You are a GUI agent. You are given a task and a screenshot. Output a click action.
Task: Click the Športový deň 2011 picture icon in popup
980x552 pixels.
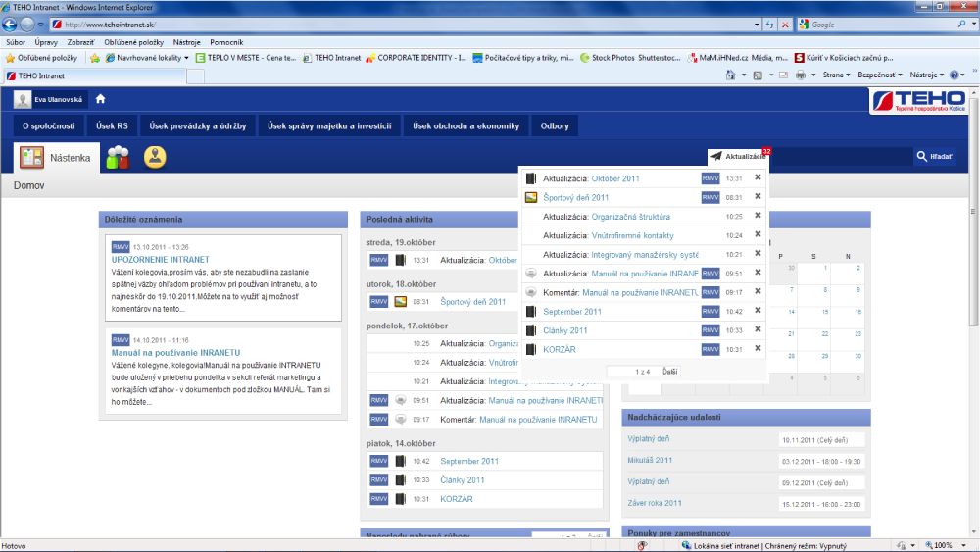[530, 197]
